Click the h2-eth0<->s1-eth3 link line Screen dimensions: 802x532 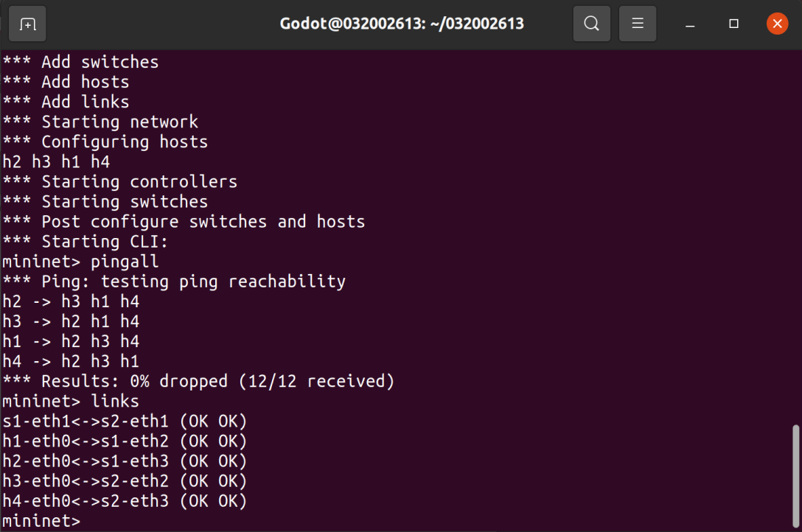tap(125, 461)
